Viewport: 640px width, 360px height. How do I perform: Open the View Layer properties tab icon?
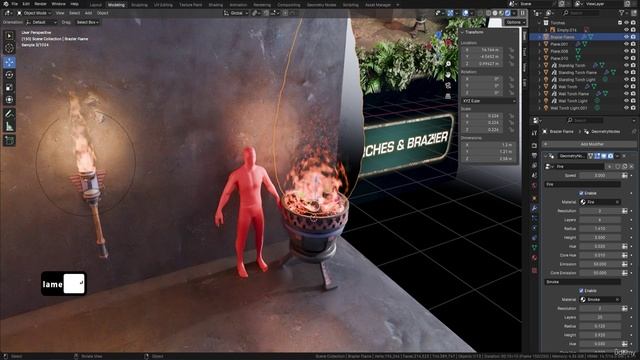534,165
